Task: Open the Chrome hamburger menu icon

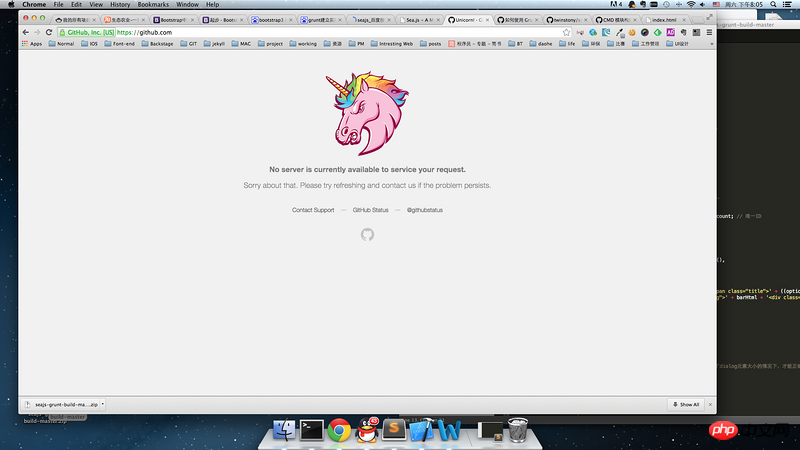Action: (709, 32)
